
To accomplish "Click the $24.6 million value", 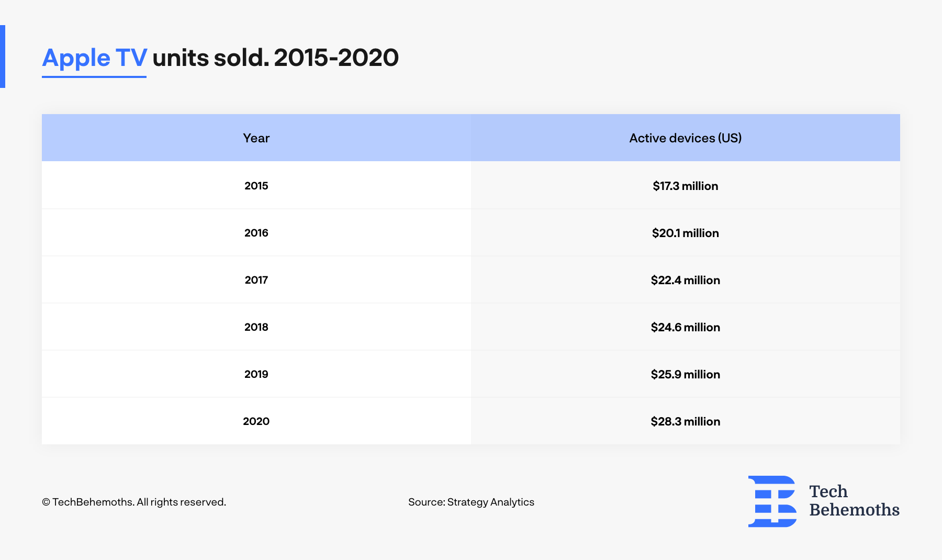I will (686, 327).
